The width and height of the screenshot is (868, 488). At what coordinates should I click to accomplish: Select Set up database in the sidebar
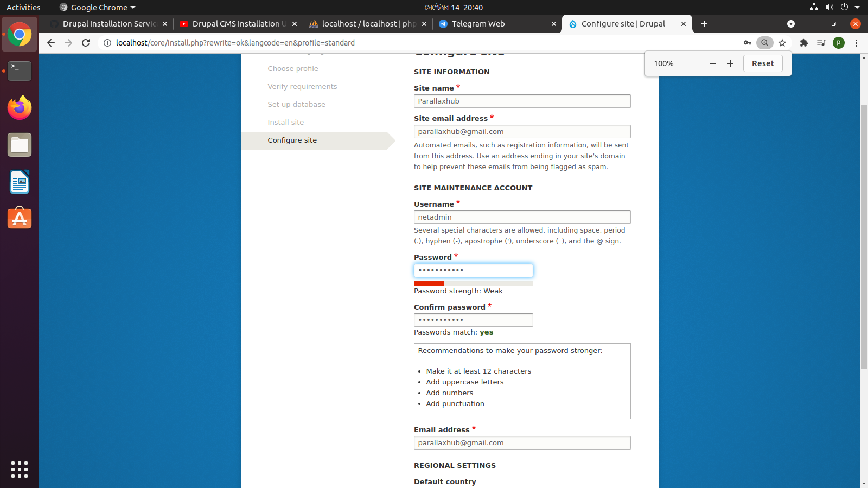tap(296, 104)
